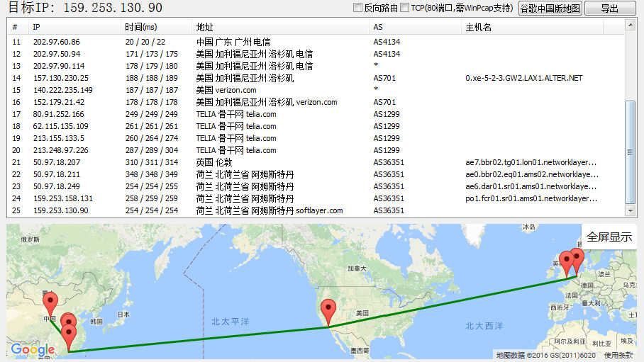
Task: Click the 主机名 column header
Action: 478,27
